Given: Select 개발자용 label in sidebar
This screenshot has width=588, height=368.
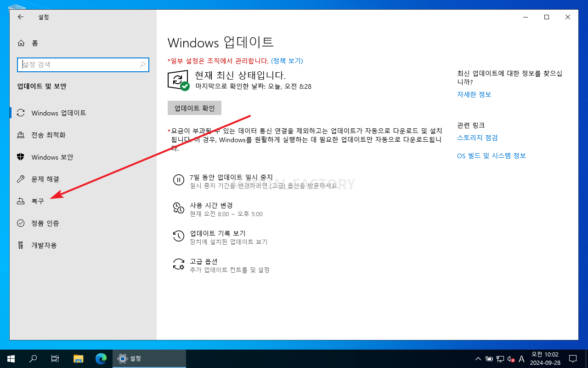Looking at the screenshot, I should pyautogui.click(x=44, y=245).
